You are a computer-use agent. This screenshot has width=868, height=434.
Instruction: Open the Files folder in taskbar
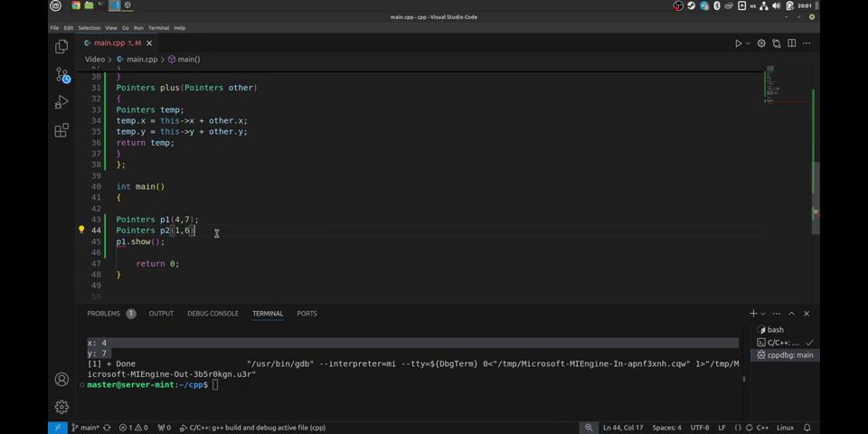click(x=89, y=5)
